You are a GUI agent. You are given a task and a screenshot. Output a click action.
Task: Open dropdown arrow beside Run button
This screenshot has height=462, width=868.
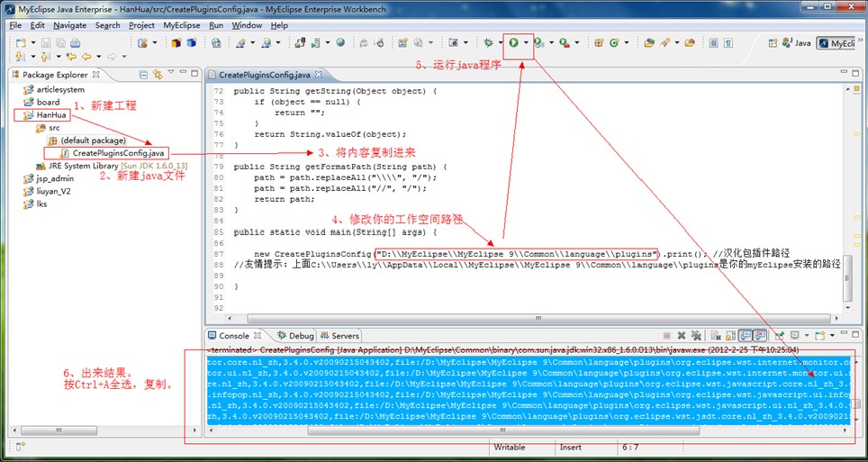[x=526, y=42]
